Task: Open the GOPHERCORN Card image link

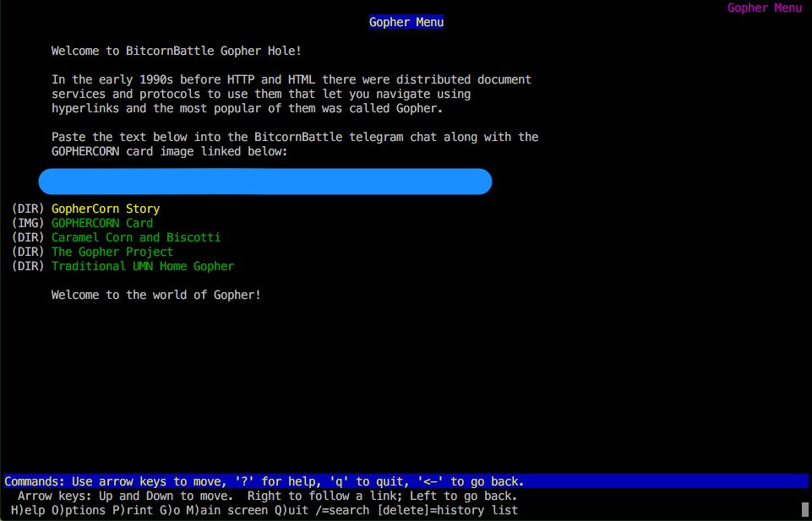Action: tap(102, 224)
